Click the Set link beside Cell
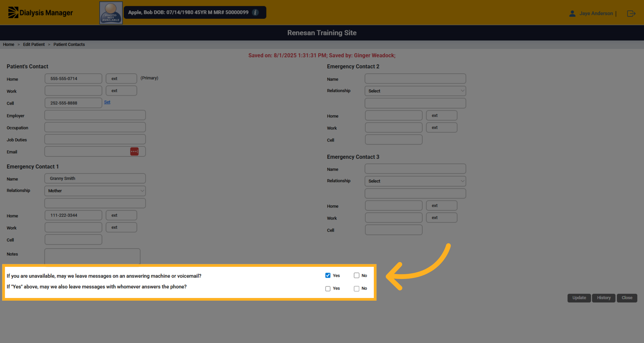Viewport: 644px width, 343px height. click(107, 102)
